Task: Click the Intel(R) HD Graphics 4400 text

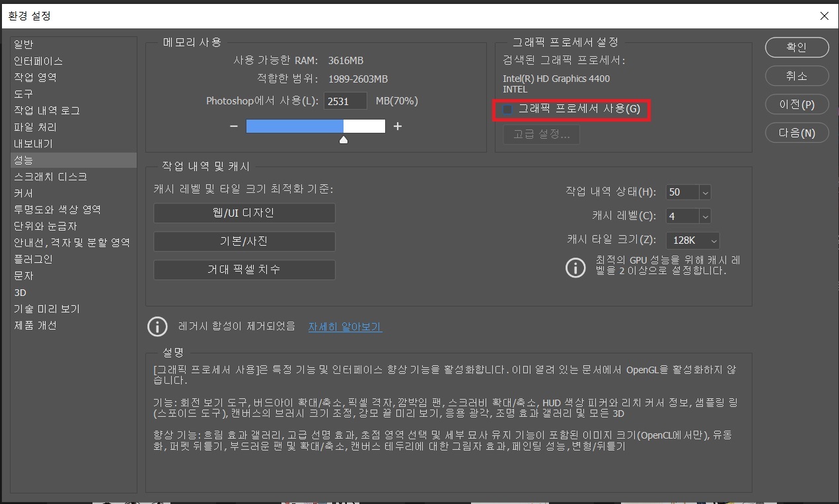Action: pyautogui.click(x=556, y=79)
